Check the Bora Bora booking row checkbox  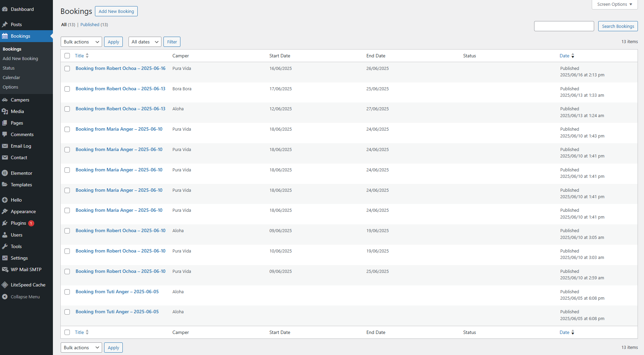click(x=67, y=89)
